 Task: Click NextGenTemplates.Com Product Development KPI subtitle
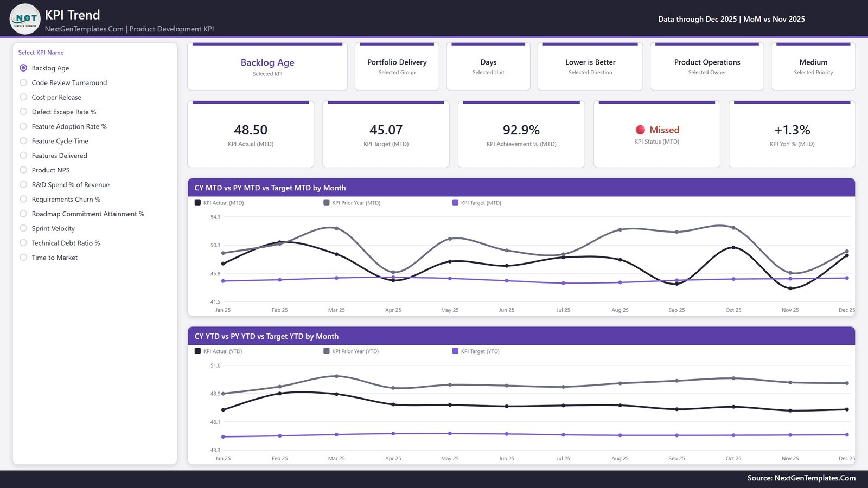pos(129,29)
